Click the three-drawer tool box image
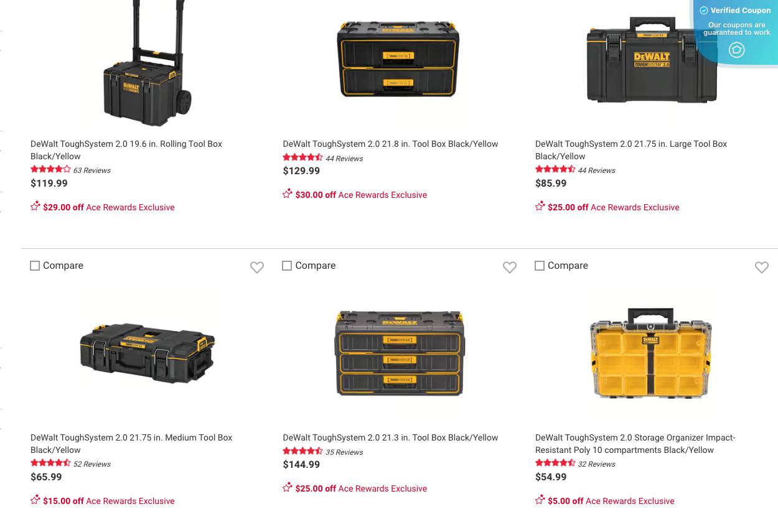The height and width of the screenshot is (532, 778). point(399,352)
